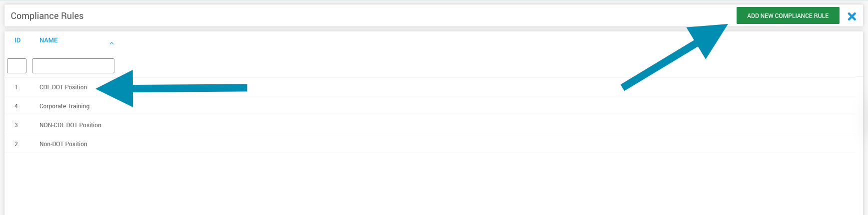Click ID cell number 2
868x215 pixels.
click(16, 144)
